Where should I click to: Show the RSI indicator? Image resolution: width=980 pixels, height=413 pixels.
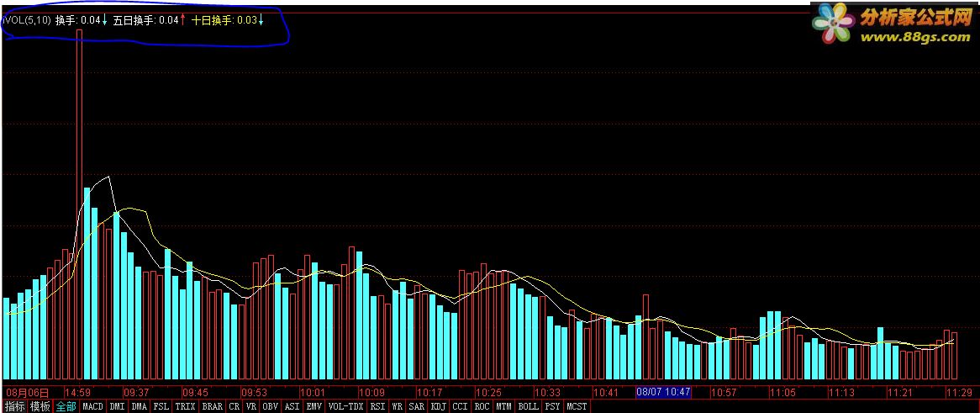tap(377, 407)
